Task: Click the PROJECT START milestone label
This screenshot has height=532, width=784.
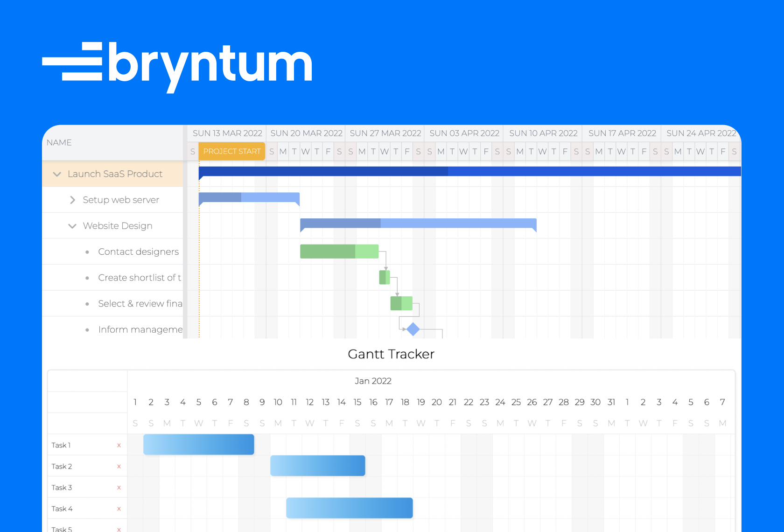Action: [x=232, y=151]
